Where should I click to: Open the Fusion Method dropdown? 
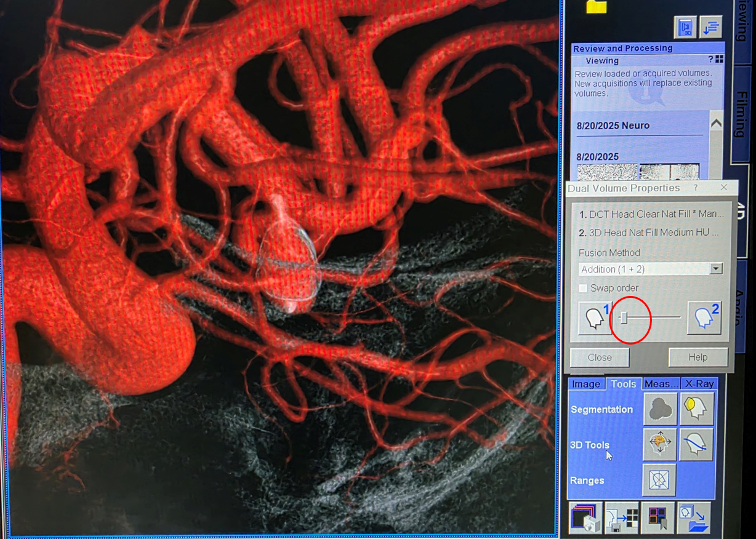[715, 269]
